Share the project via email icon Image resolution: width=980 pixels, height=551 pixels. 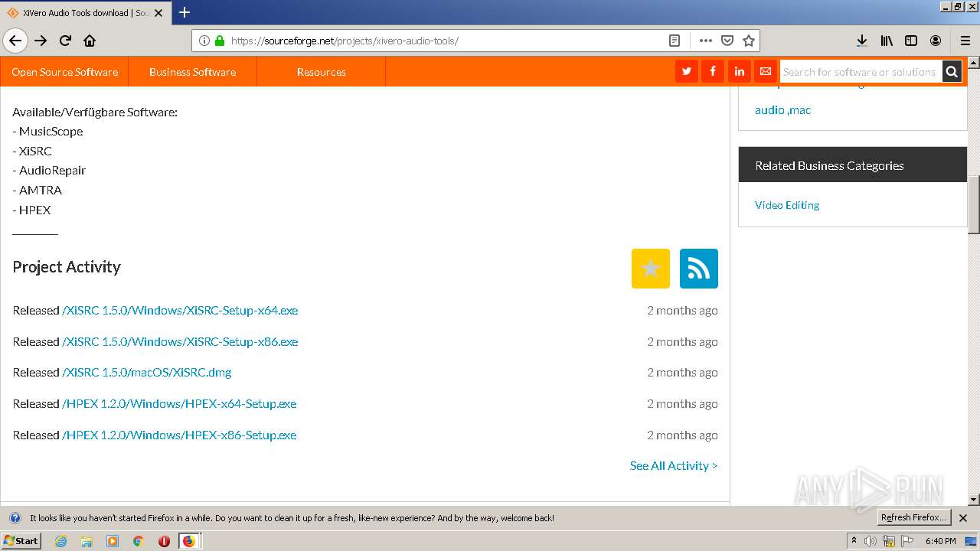765,71
